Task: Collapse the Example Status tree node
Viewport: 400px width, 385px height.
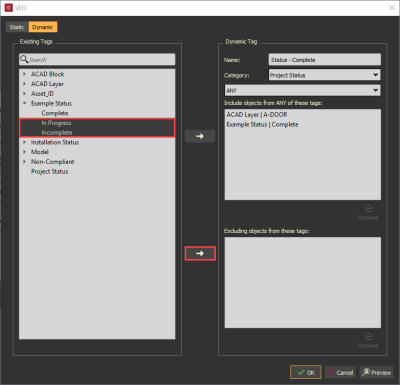Action: 24,103
